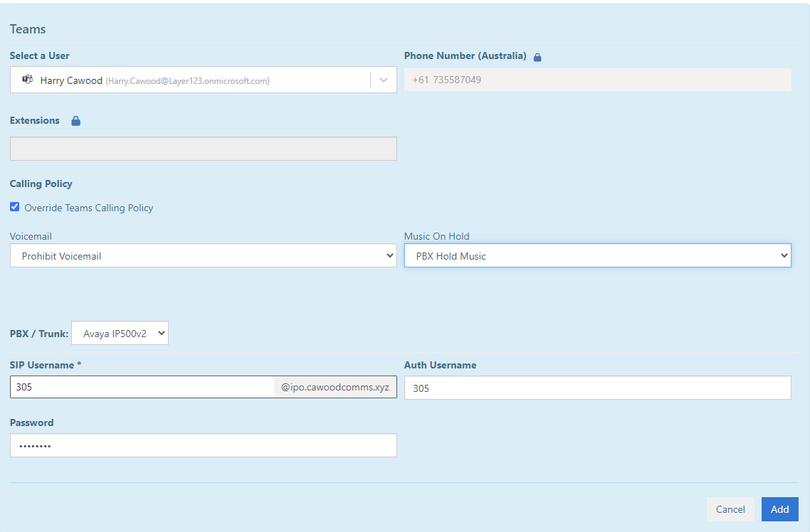Click the Teams section heading

click(x=28, y=29)
